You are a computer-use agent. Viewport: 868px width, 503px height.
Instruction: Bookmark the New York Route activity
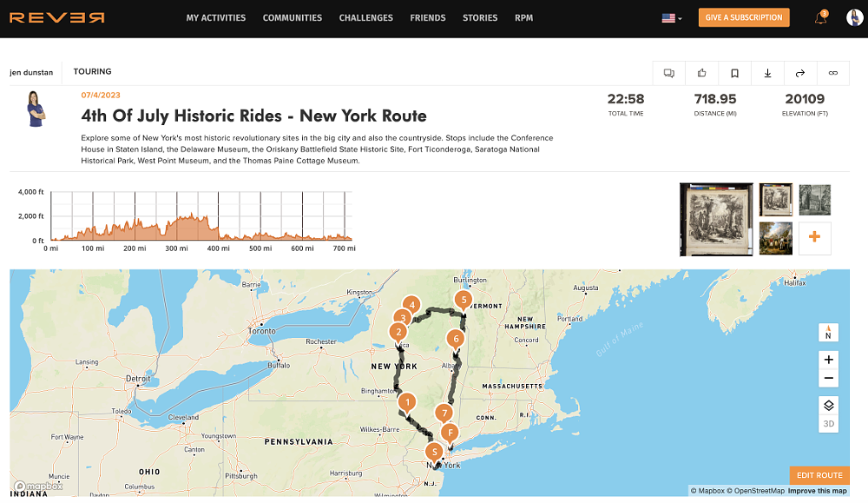[x=734, y=73]
